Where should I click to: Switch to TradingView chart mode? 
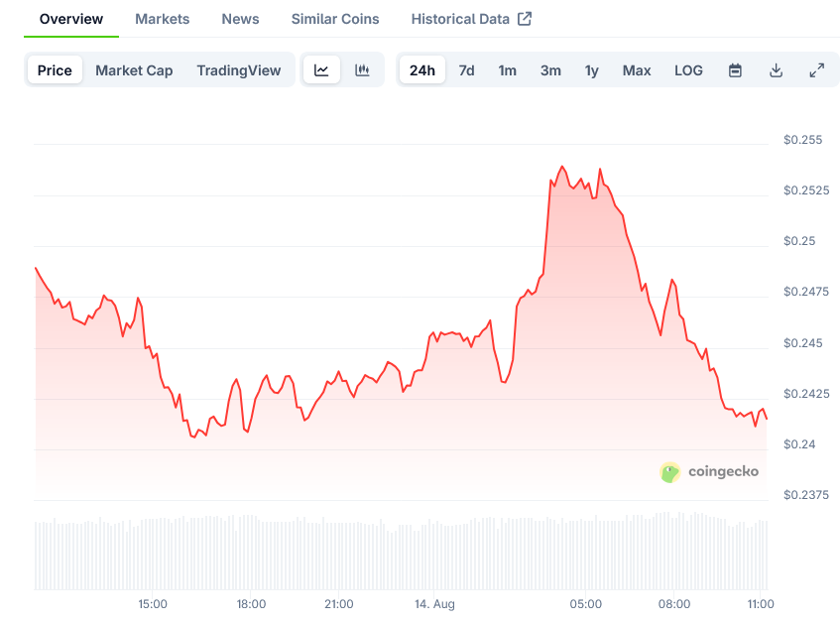239,70
